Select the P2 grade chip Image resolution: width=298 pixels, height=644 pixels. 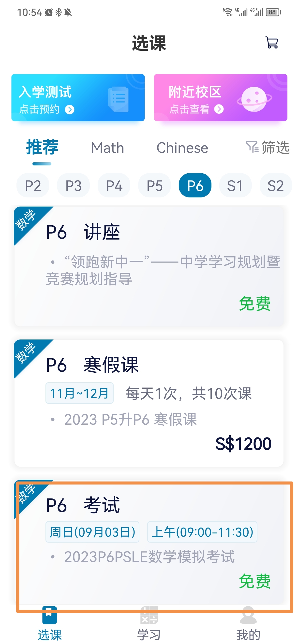click(33, 185)
